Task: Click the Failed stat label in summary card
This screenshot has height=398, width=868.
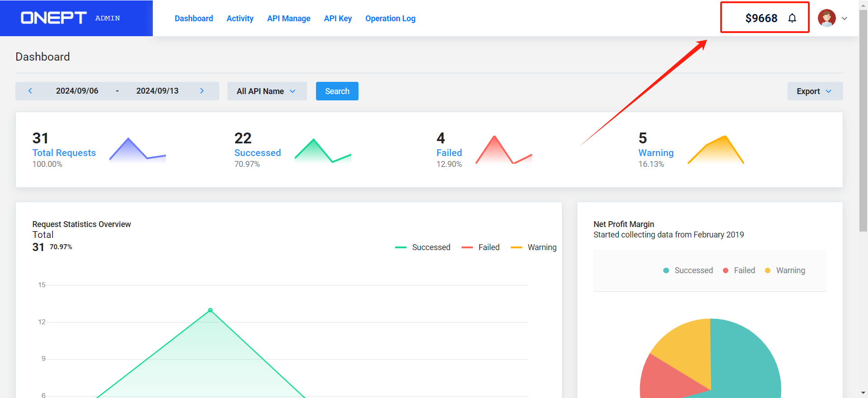Action: coord(449,153)
